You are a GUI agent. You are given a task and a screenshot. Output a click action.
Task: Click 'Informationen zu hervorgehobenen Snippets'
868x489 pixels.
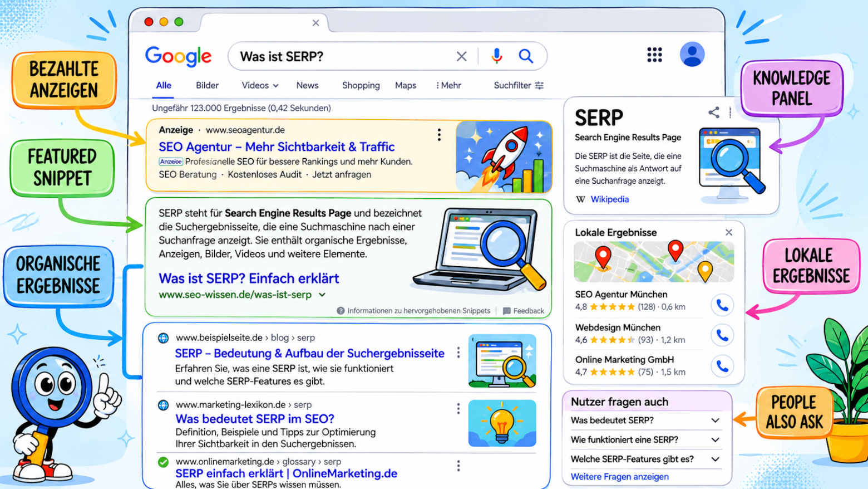pos(418,311)
